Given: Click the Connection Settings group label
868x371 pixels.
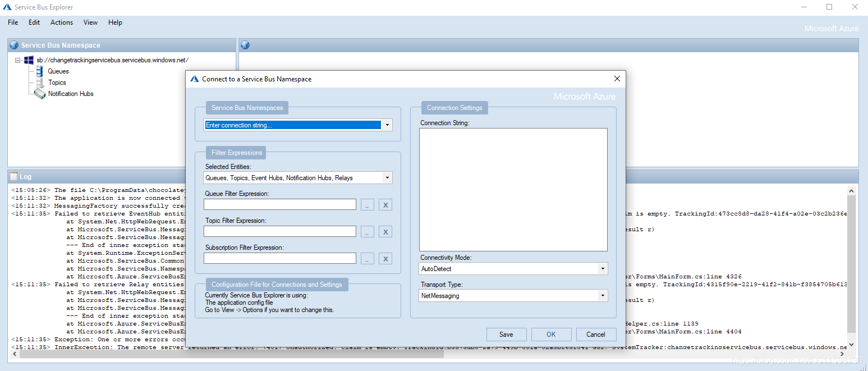Looking at the screenshot, I should pos(454,108).
